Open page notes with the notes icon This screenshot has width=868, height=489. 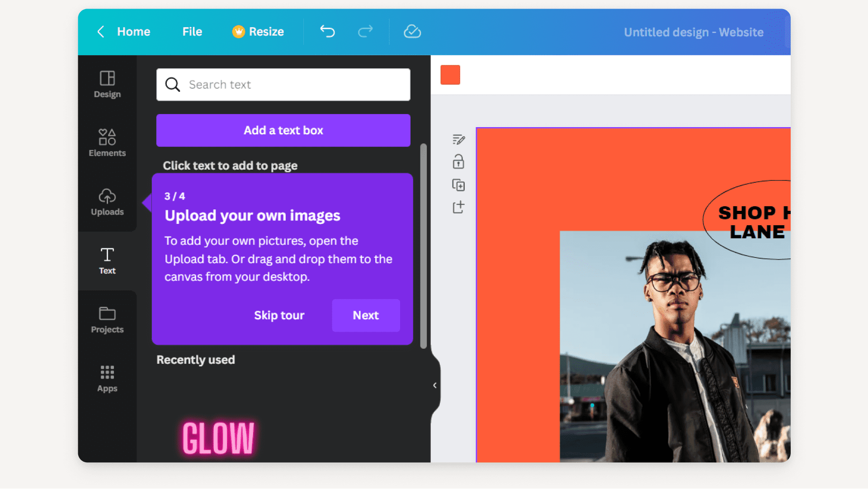coord(458,140)
